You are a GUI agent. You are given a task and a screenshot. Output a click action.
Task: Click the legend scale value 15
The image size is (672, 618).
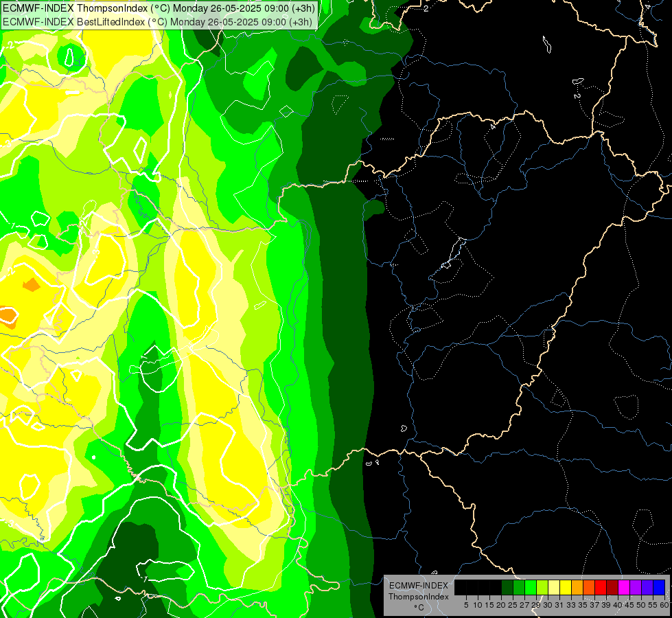[x=489, y=605]
